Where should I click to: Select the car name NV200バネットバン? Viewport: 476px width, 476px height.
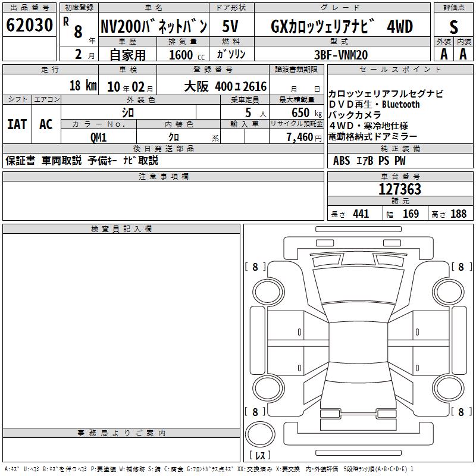point(154,26)
